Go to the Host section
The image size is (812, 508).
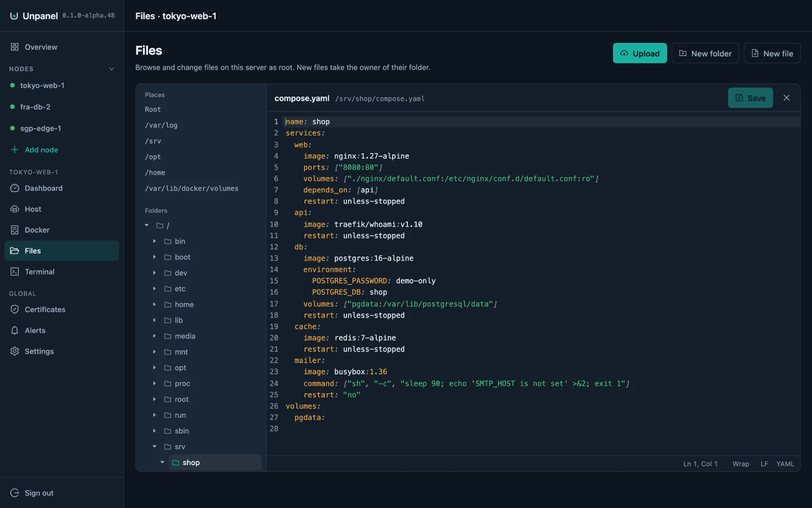tap(62, 209)
